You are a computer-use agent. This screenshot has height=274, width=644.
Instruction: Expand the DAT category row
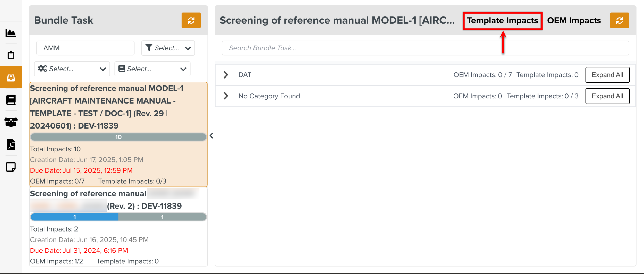point(226,75)
